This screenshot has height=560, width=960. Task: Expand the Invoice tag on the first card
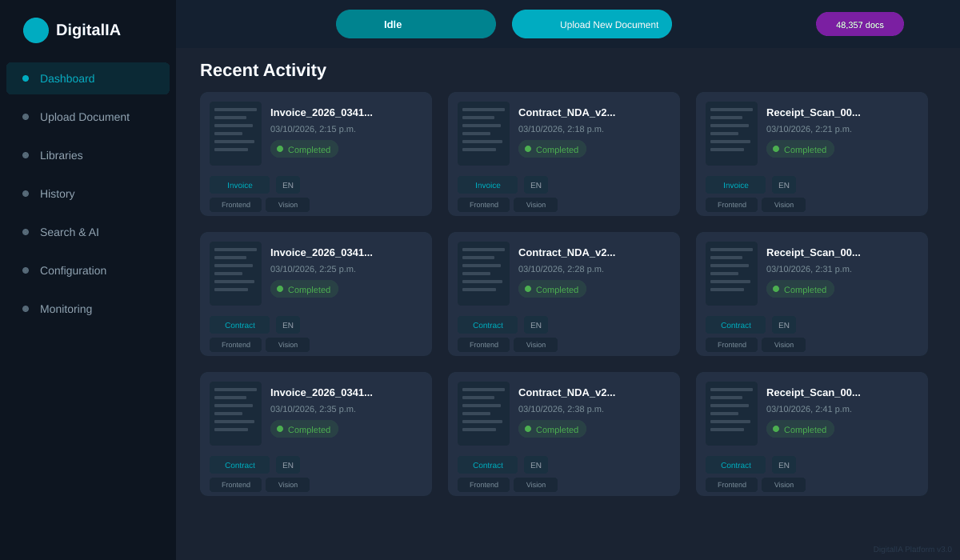tap(239, 185)
